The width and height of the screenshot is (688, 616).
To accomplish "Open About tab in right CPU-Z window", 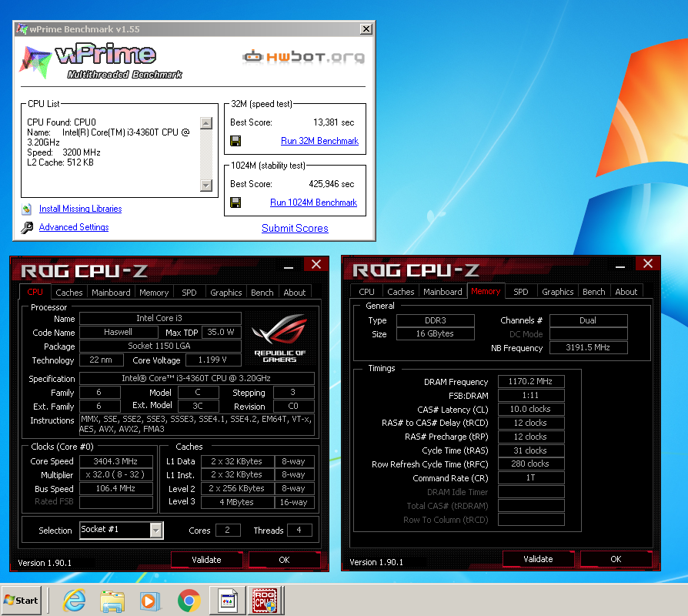I will point(626,292).
